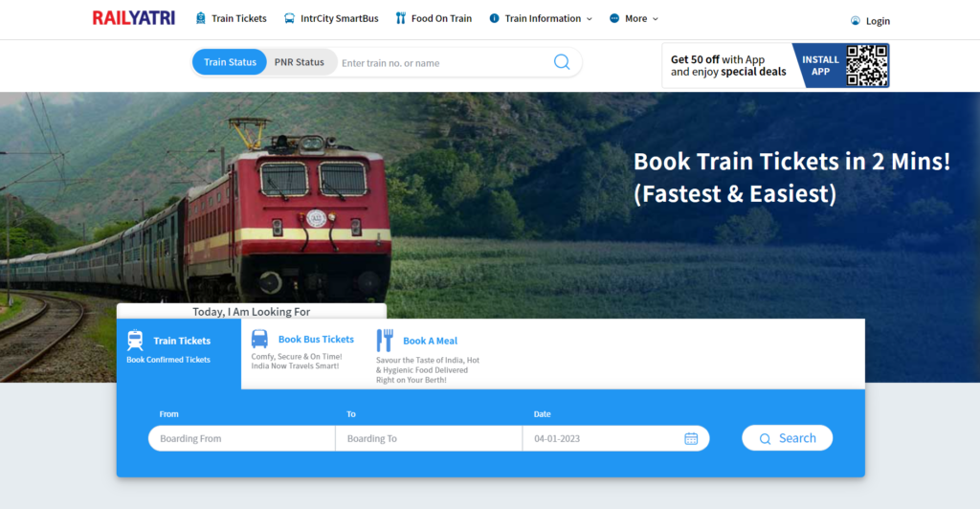Image resolution: width=980 pixels, height=509 pixels.
Task: Focus the Enter train no. or name field
Action: tap(444, 62)
